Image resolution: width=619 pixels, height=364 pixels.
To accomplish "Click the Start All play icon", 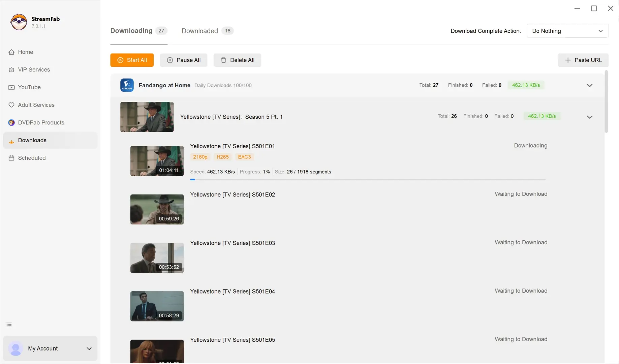I will point(120,60).
